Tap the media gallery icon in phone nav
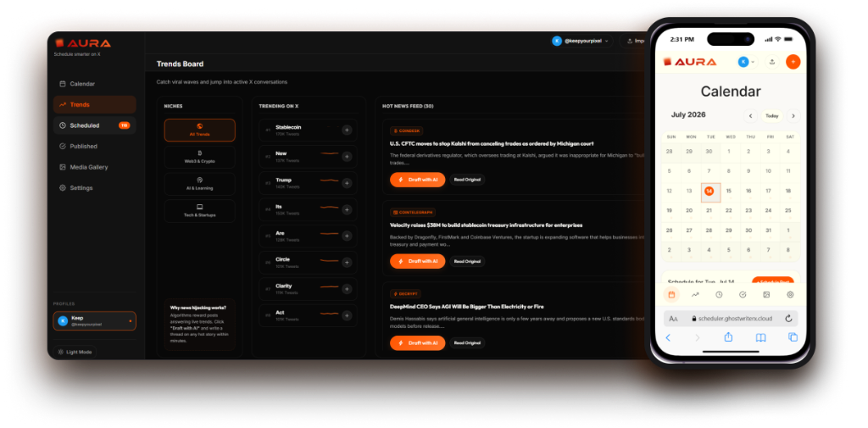This screenshot has width=868, height=428. (766, 295)
